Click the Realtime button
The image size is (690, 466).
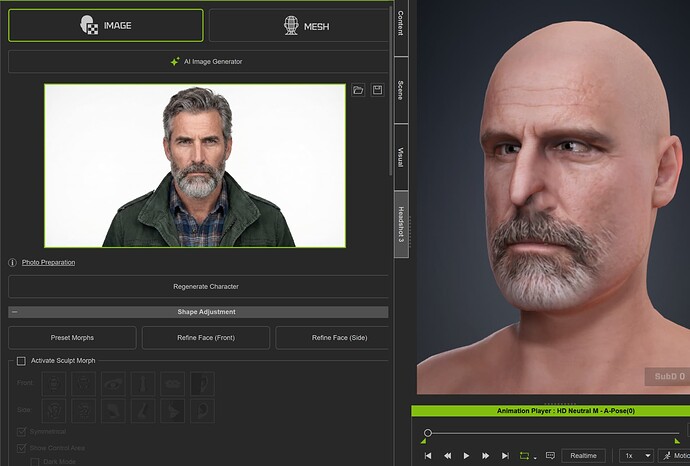(584, 456)
